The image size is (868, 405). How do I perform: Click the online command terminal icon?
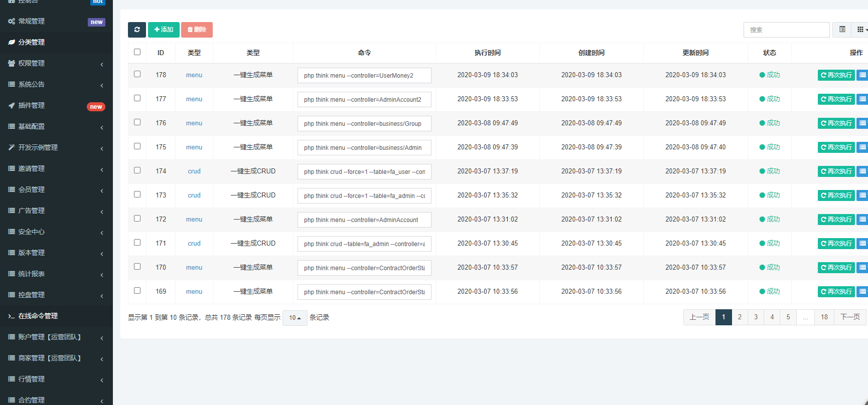coord(12,316)
